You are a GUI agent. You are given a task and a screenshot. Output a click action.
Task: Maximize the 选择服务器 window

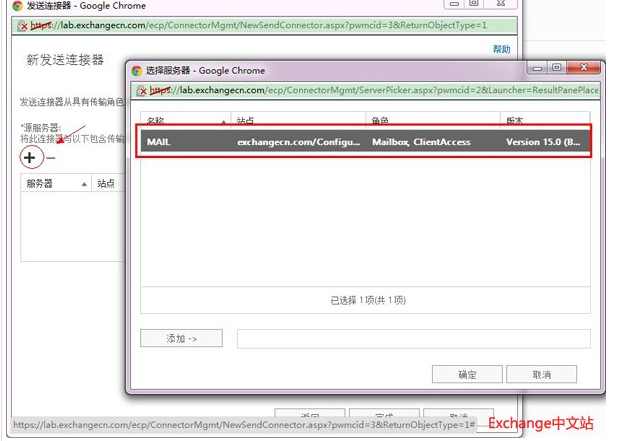coord(557,68)
